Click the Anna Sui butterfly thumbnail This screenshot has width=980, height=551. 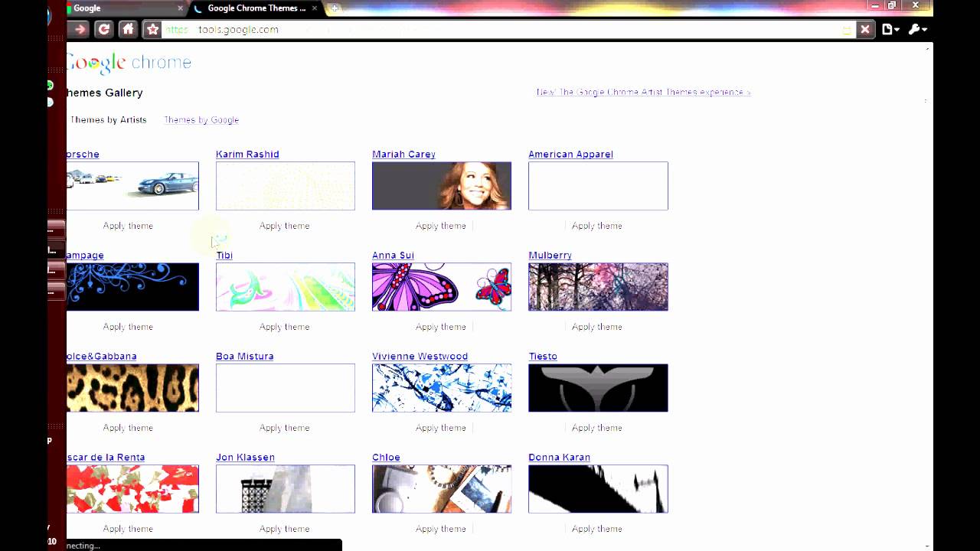(x=442, y=287)
